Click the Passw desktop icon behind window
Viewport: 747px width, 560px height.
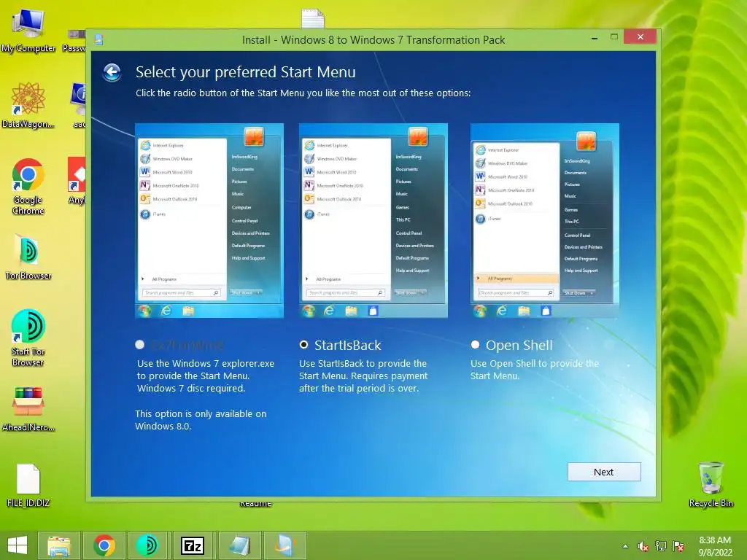pyautogui.click(x=75, y=41)
